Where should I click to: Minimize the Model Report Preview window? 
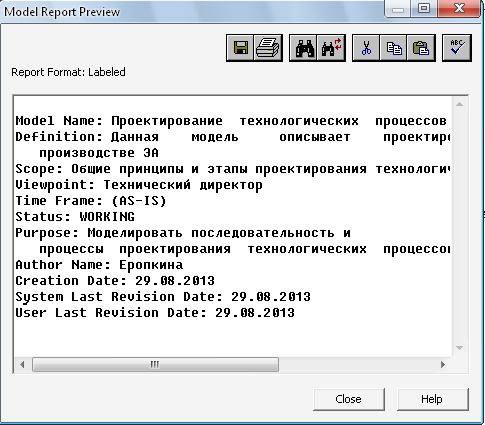[x=398, y=9]
